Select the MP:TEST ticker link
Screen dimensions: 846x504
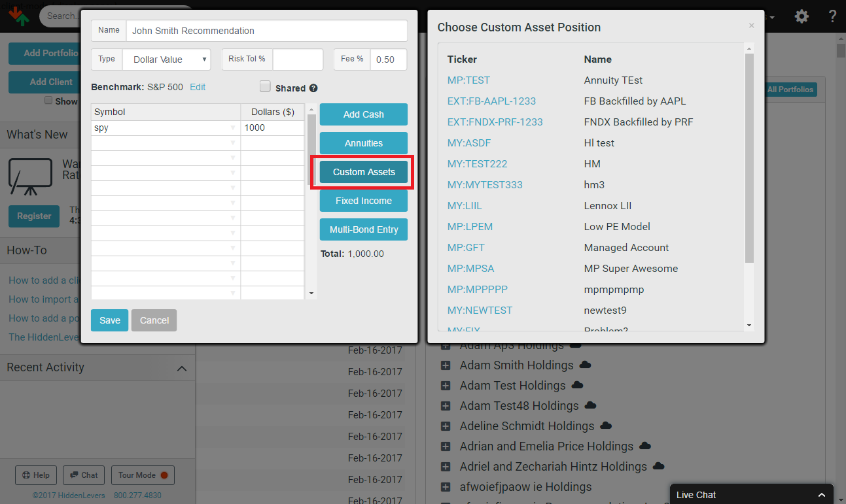468,80
